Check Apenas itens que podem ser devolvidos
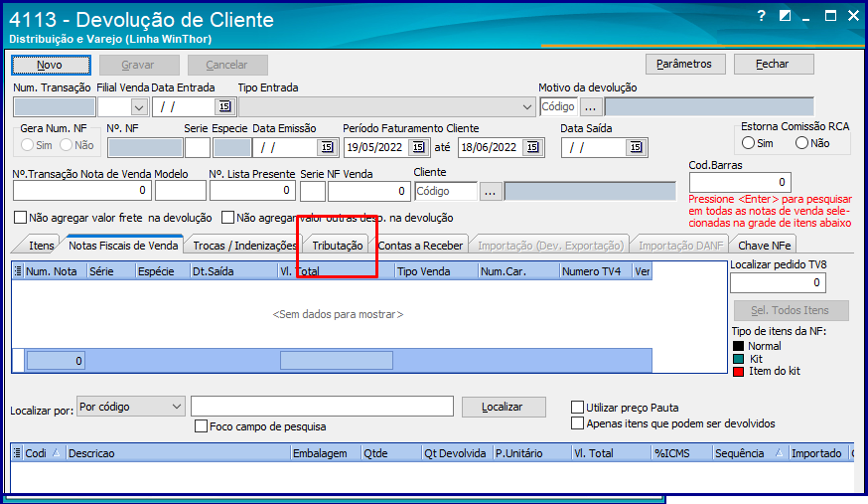This screenshot has height=504, width=868. click(x=577, y=423)
